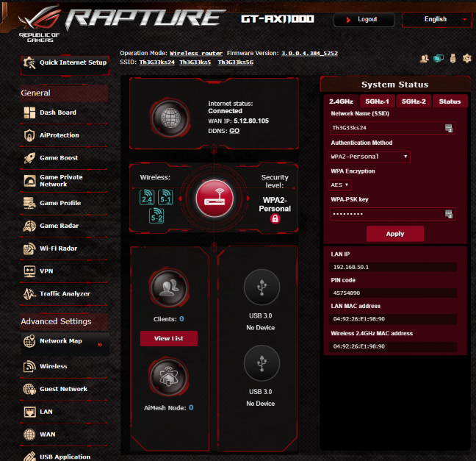Click keyboard icon in WPA-PSK key field
The height and width of the screenshot is (461, 476).
pos(449,214)
